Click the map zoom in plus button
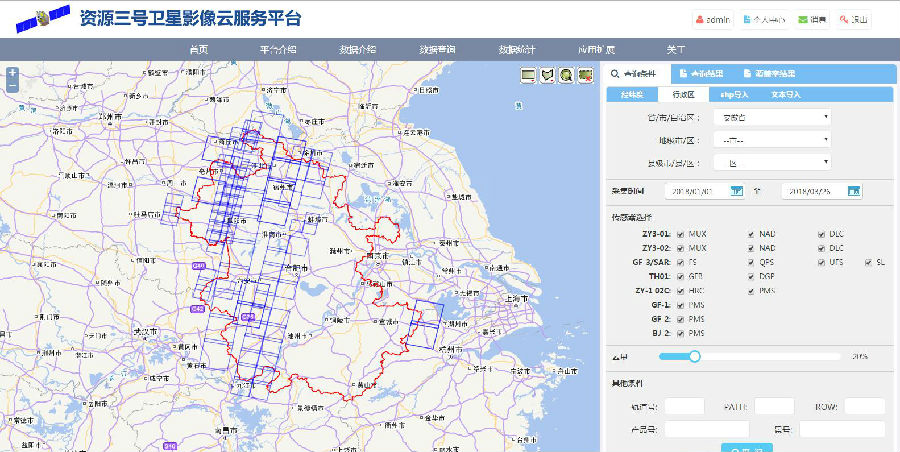 click(x=12, y=73)
